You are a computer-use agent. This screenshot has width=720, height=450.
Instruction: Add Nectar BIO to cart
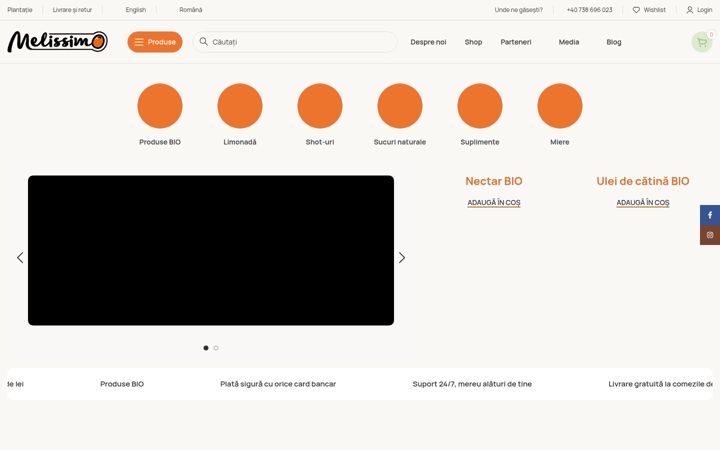click(494, 202)
